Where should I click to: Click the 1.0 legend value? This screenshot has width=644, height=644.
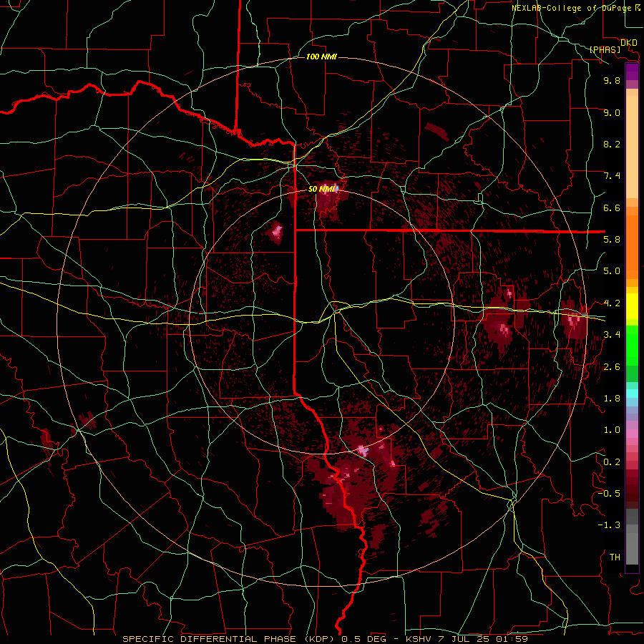612,430
